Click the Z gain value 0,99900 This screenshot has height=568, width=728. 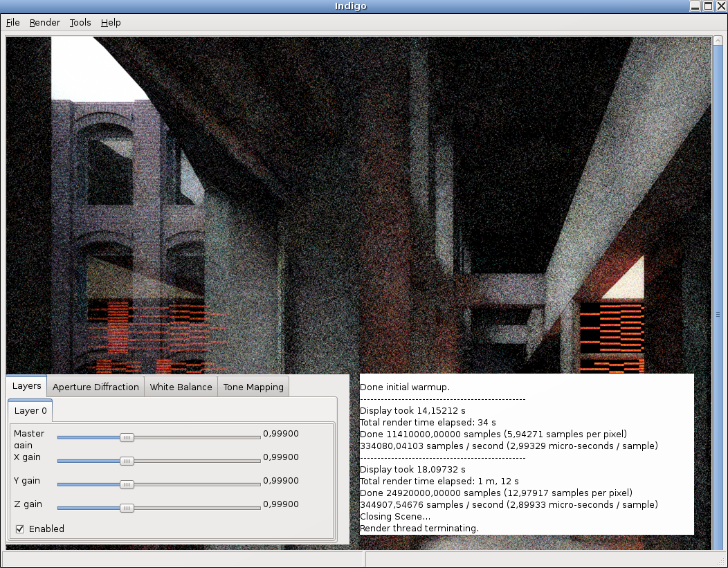tap(281, 504)
